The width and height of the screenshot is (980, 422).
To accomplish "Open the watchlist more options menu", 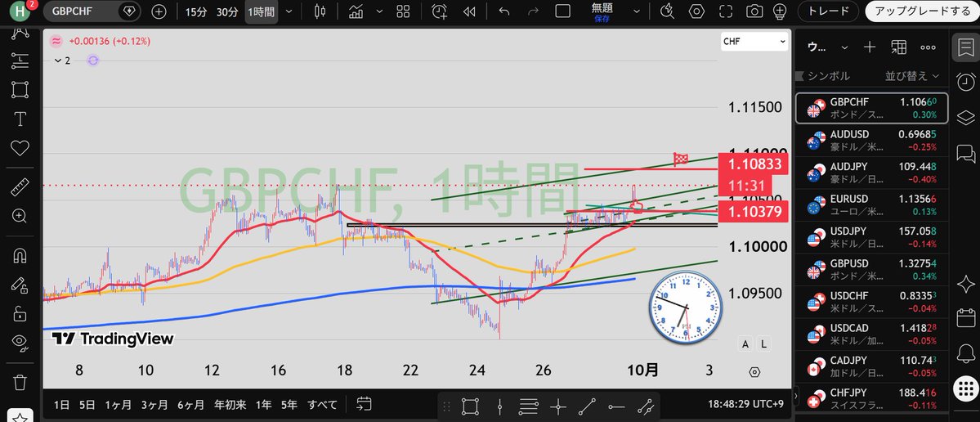I will 929,47.
